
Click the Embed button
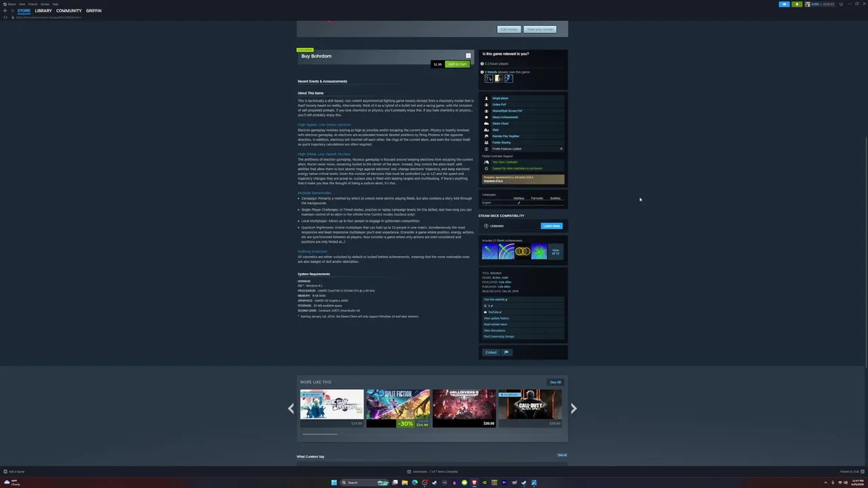[x=491, y=352]
